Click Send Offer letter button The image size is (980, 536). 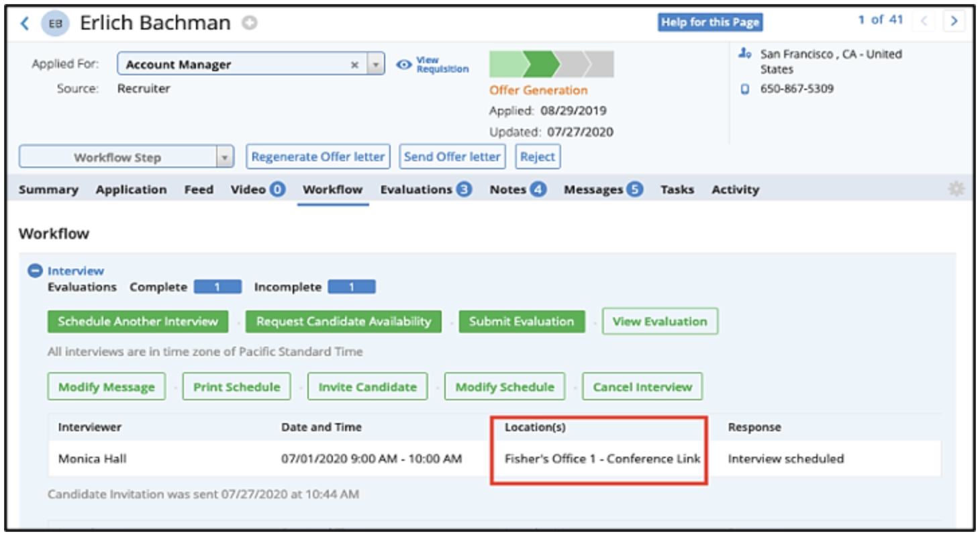tap(452, 157)
